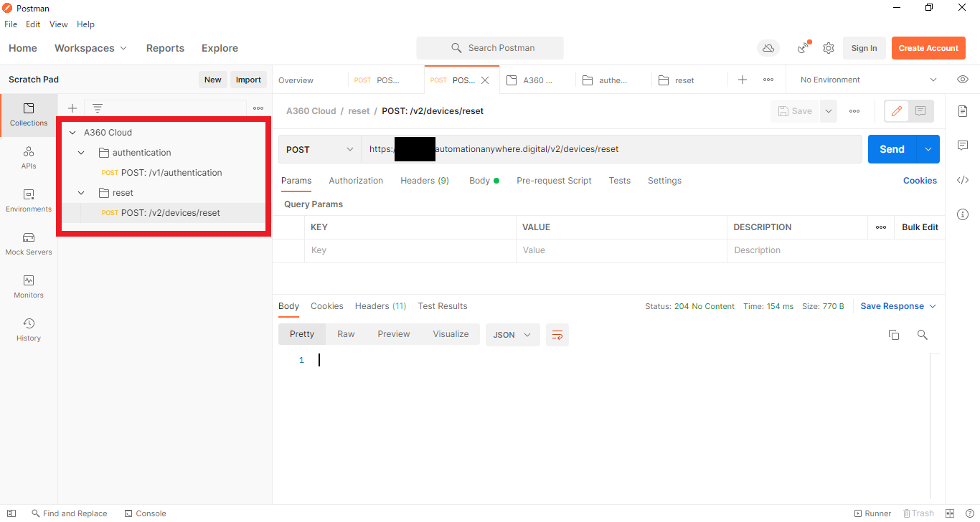
Task: Show the Raw response view
Action: 346,334
